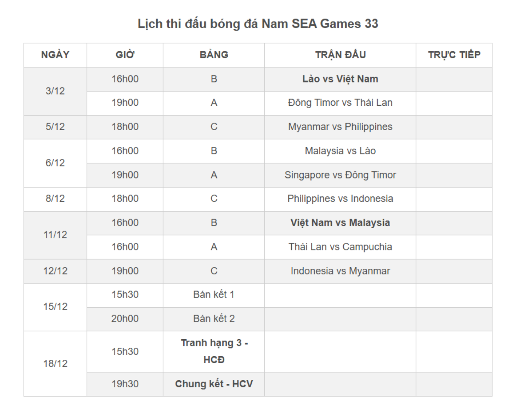Click the TRỰC TIẾP column header
The width and height of the screenshot is (525, 420).
point(454,55)
